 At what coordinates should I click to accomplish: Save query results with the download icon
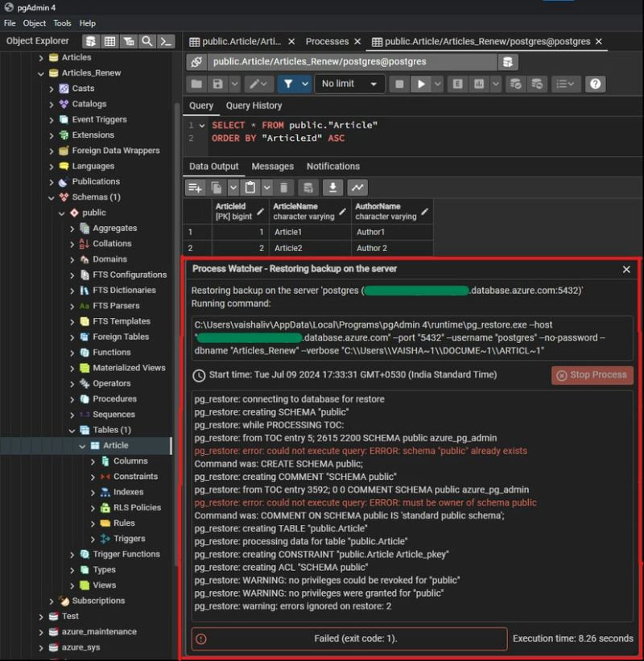[x=334, y=187]
